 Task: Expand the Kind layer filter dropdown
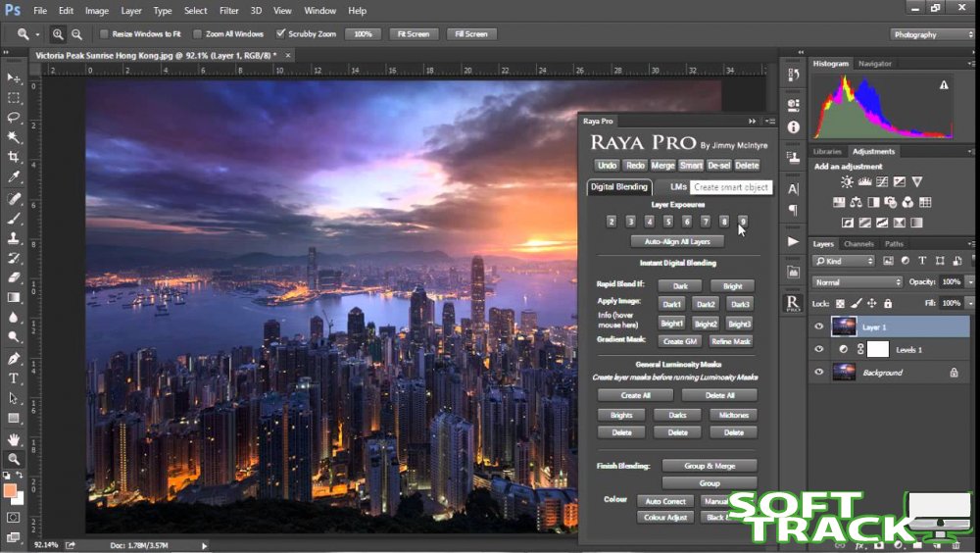(843, 261)
